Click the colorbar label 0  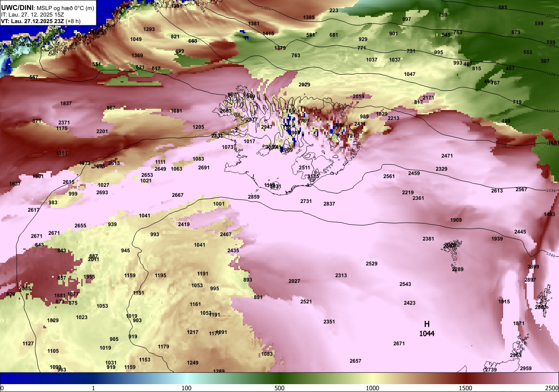click(x=2, y=388)
